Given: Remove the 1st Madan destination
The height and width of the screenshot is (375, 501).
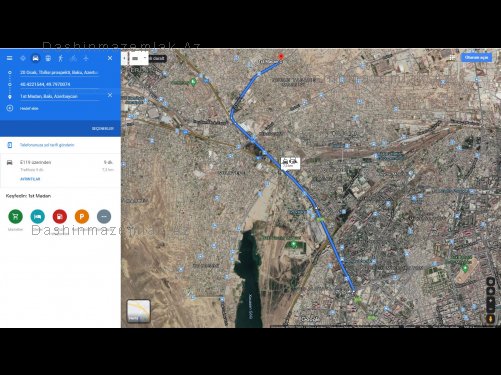Looking at the screenshot, I should [110, 95].
